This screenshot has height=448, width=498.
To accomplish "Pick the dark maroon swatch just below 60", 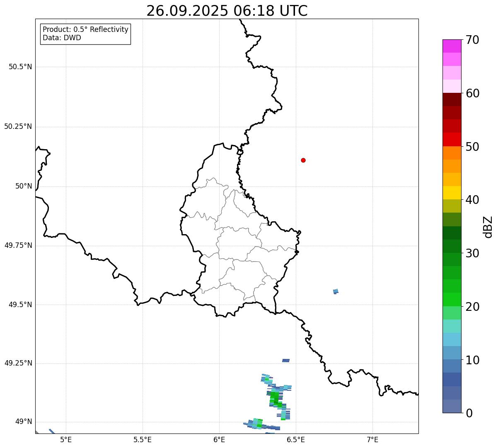I will coord(452,99).
